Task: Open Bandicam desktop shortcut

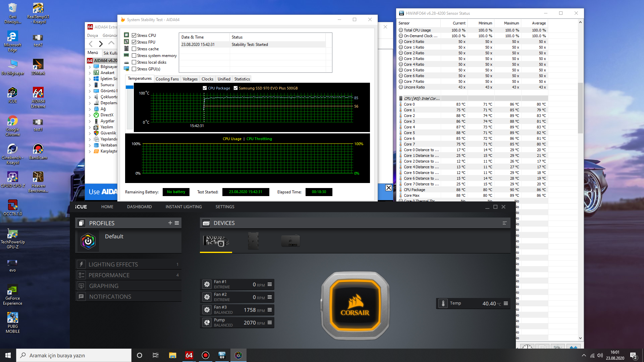Action: (38, 152)
